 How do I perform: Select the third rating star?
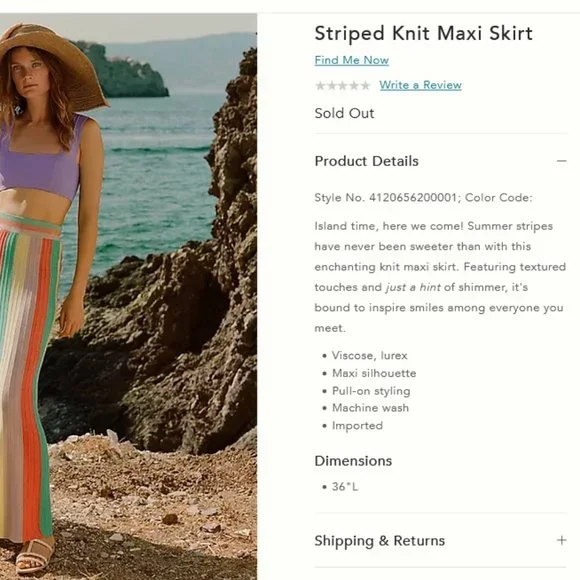pyautogui.click(x=343, y=86)
